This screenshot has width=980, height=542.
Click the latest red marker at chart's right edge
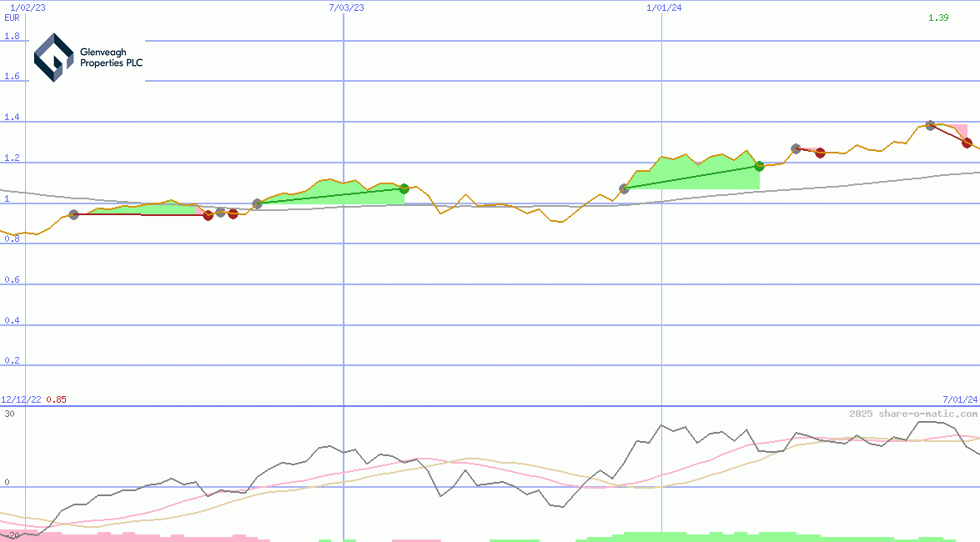(967, 143)
